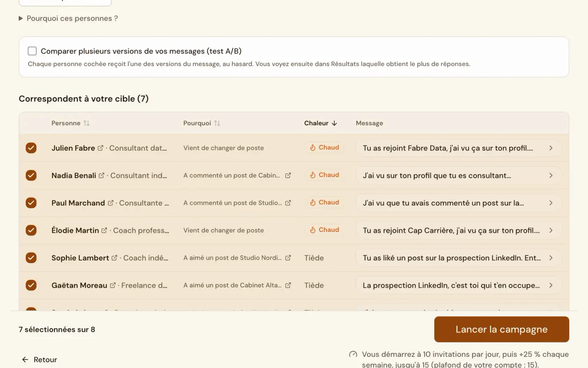Open Paul Marchand's external profile link icon
Viewport: 588px width, 368px height.
[x=110, y=203]
